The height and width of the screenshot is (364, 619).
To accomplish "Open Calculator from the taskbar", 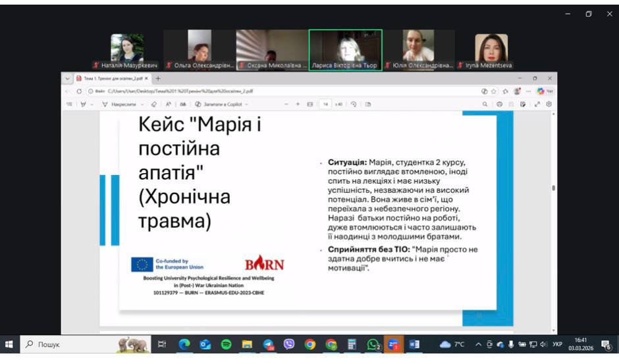I will (352, 344).
